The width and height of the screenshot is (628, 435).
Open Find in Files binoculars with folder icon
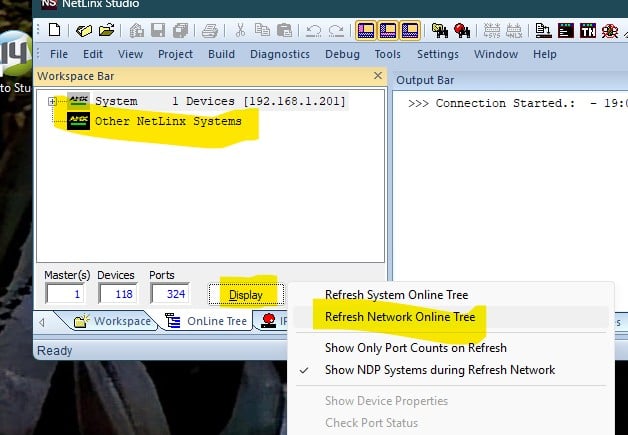coord(440,30)
